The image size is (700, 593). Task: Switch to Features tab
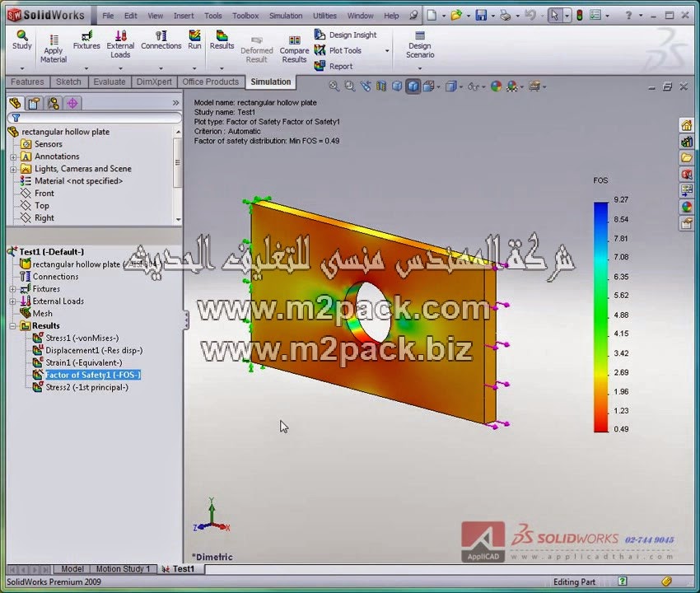pos(27,82)
